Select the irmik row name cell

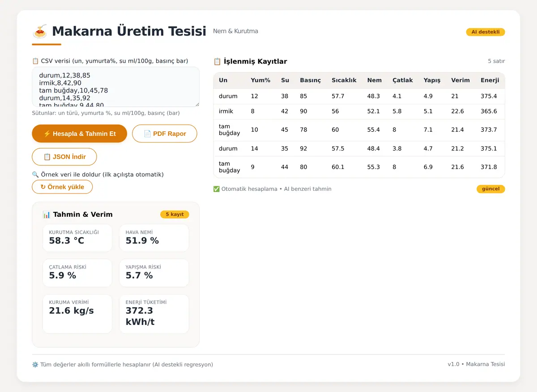pos(226,111)
